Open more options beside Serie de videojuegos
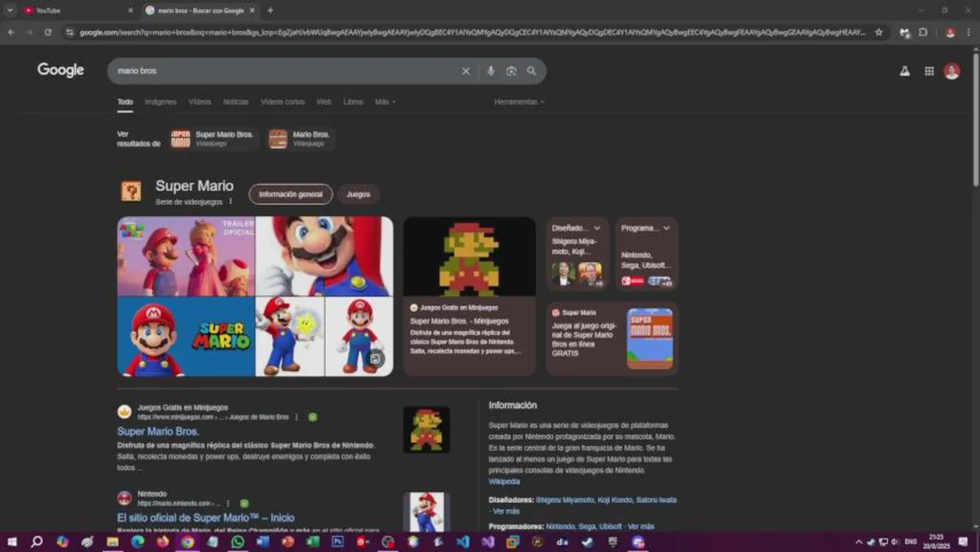Screen dimensions: 980x552 pos(230,202)
